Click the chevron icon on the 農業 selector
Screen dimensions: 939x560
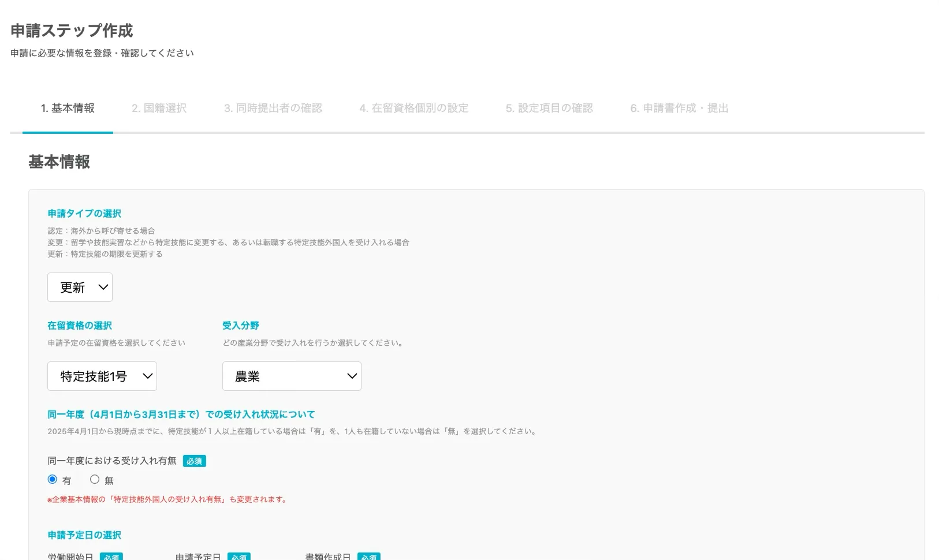tap(352, 376)
